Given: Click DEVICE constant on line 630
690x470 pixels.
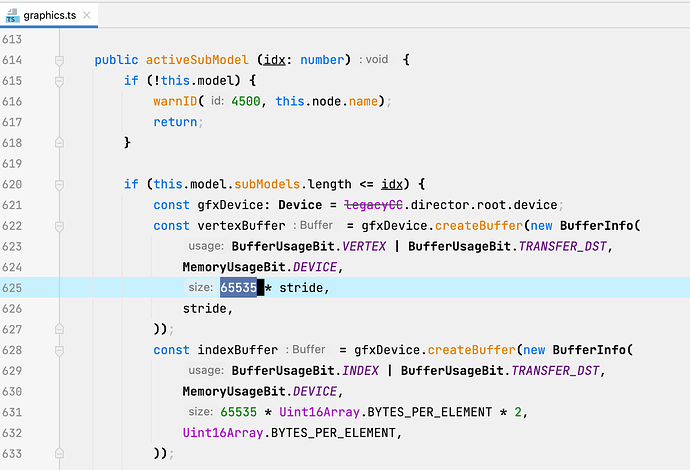Looking at the screenshot, I should click(315, 391).
